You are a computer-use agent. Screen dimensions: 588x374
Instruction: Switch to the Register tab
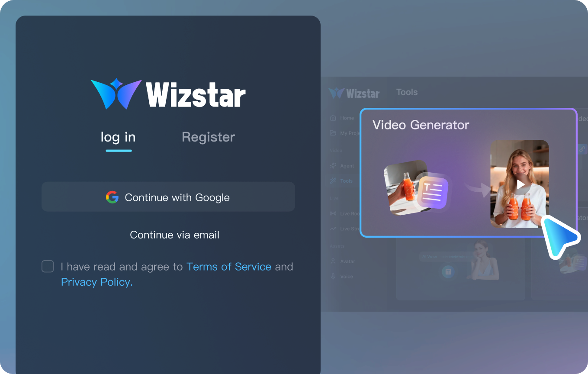pos(208,137)
